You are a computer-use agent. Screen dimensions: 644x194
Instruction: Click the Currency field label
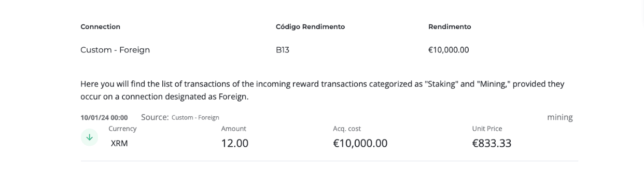[122, 129]
